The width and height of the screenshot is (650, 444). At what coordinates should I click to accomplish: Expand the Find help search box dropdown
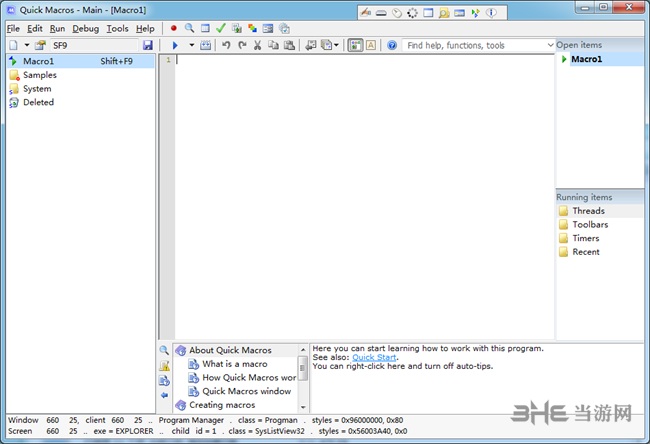click(x=549, y=46)
